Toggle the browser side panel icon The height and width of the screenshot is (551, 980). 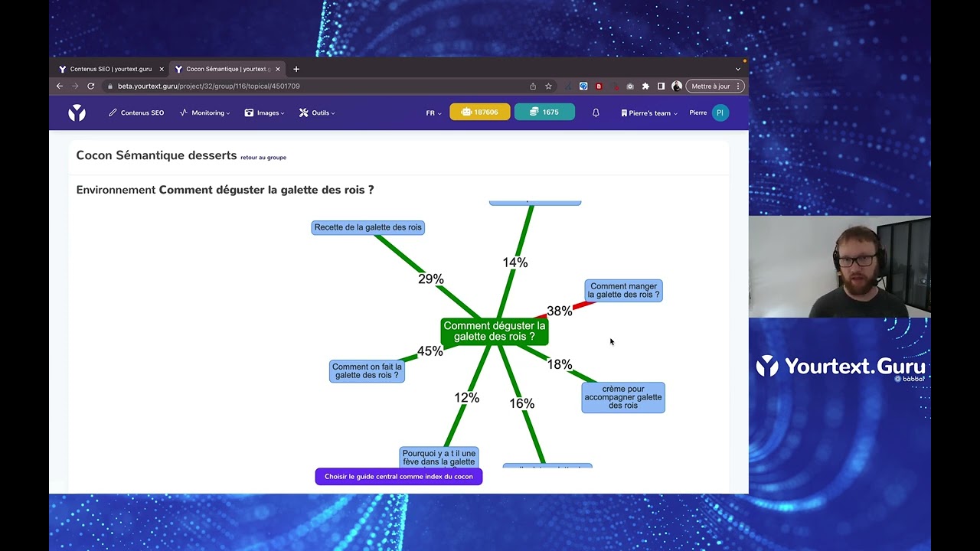661,86
